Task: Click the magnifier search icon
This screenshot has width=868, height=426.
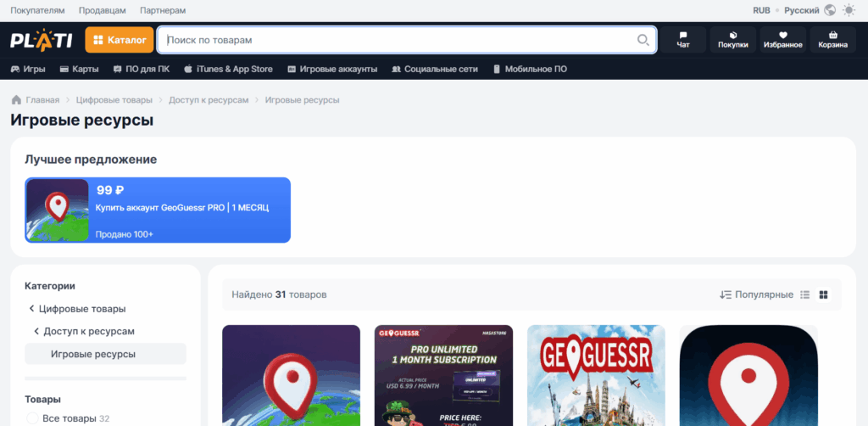Action: [x=643, y=40]
